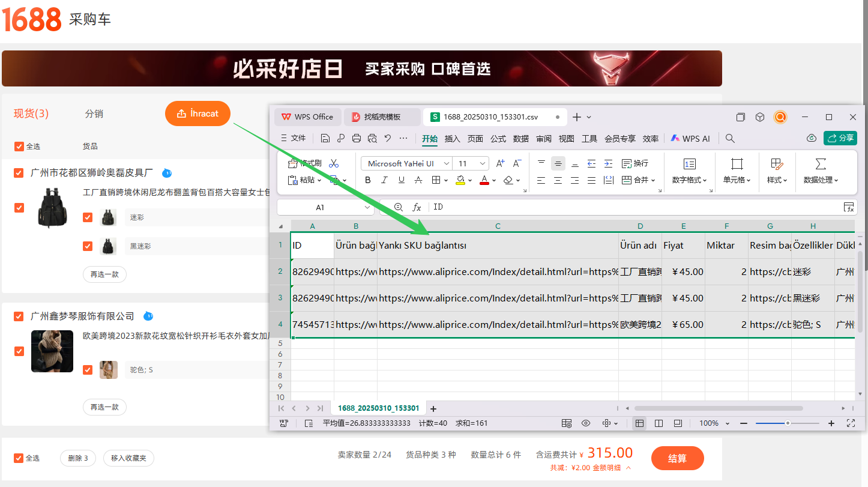
Task: Switch to the 数据 ribbon tab
Action: coord(521,139)
